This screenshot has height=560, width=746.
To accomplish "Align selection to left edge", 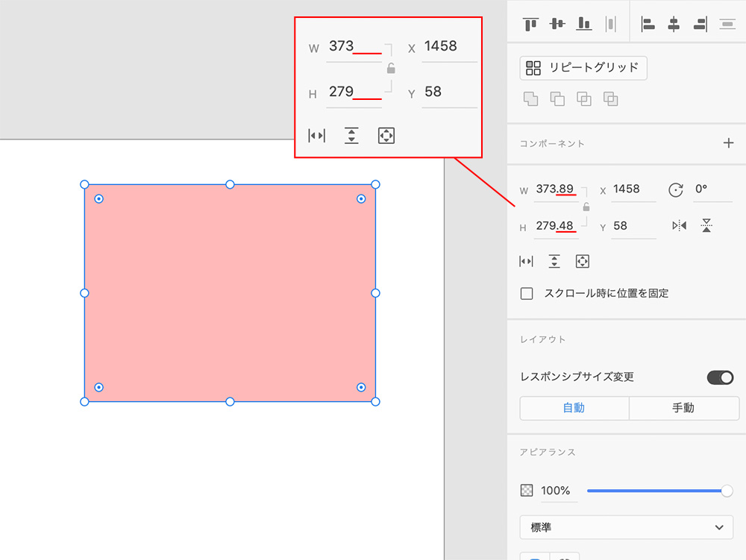I will click(648, 24).
